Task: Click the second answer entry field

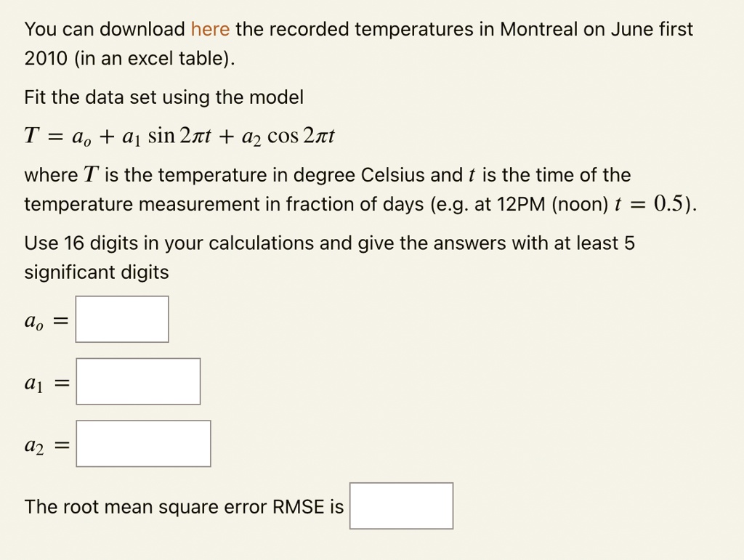Action: [138, 381]
